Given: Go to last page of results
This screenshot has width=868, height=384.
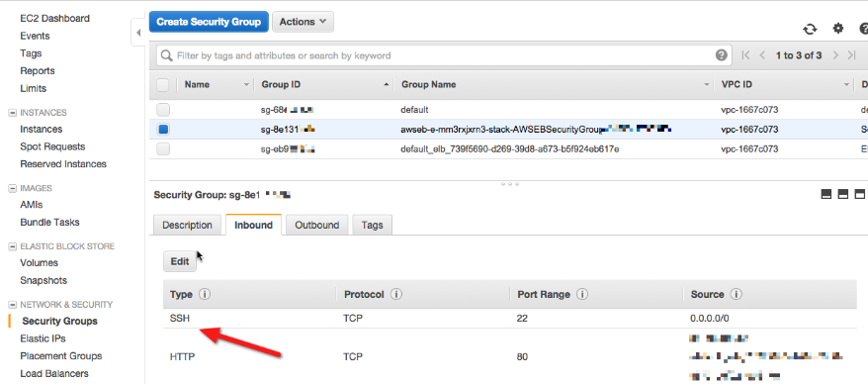Looking at the screenshot, I should pyautogui.click(x=852, y=54).
